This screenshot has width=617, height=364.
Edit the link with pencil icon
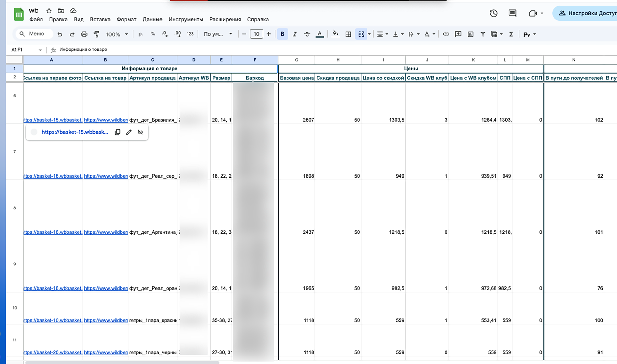[129, 132]
